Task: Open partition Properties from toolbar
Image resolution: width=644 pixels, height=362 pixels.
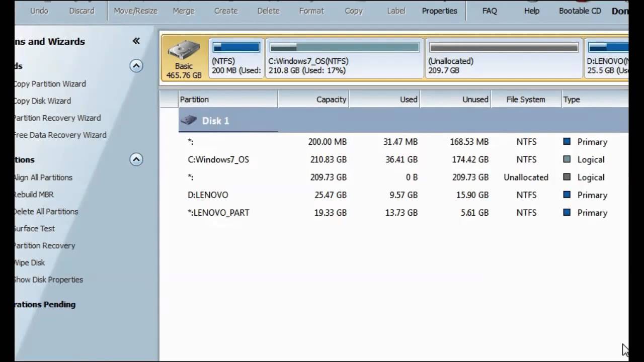Action: [439, 11]
